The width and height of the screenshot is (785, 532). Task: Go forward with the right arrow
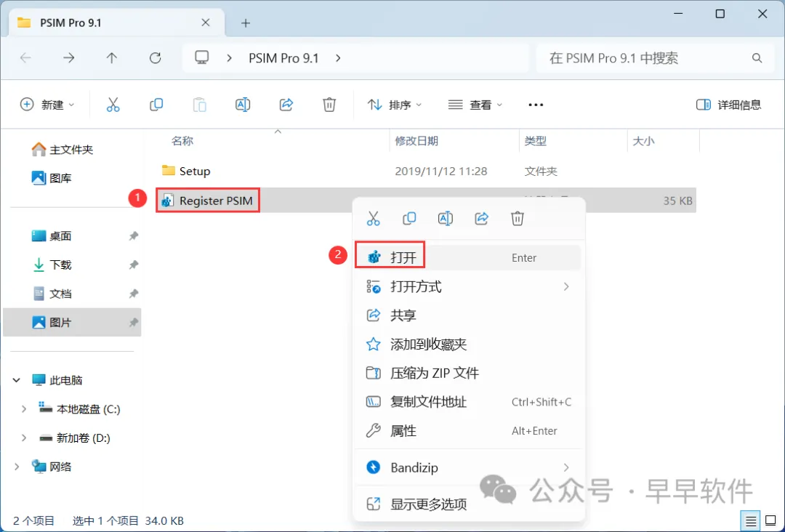(68, 58)
